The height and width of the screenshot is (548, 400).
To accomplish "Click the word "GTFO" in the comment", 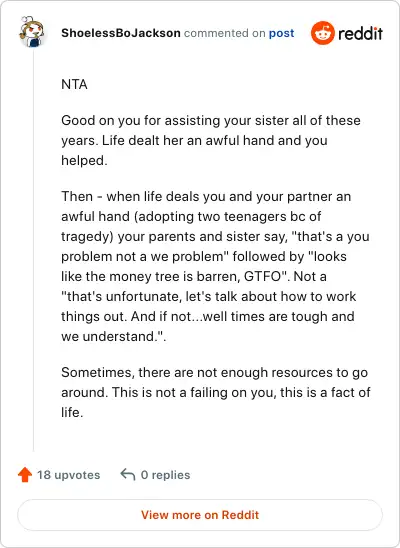I will pos(262,276).
